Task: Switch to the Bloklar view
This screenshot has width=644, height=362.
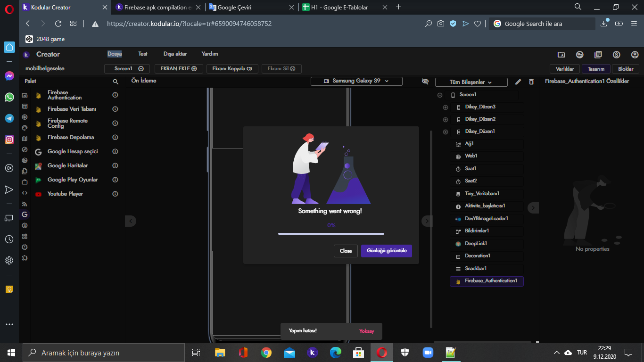Action: 626,69
